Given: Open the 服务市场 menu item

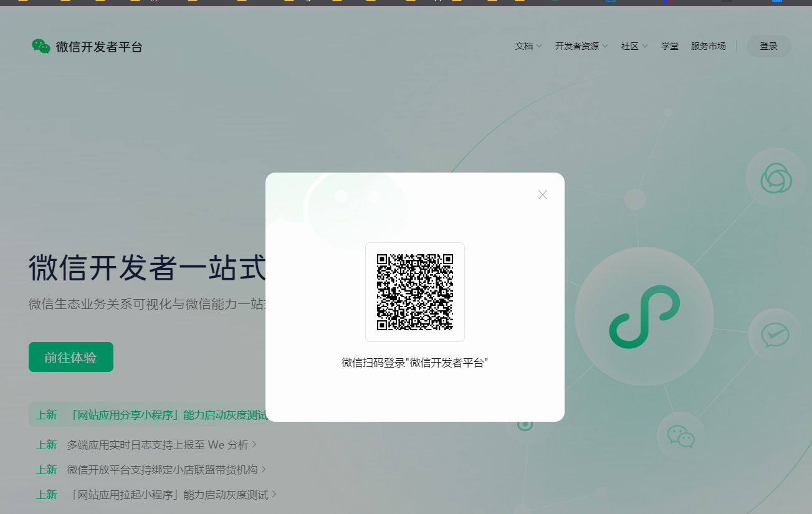Looking at the screenshot, I should coord(708,46).
